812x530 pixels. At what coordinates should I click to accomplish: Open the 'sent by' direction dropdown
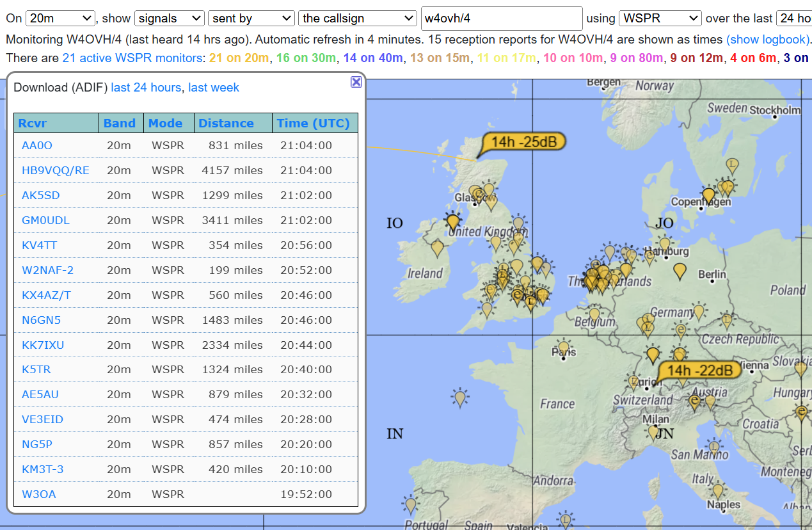point(251,19)
